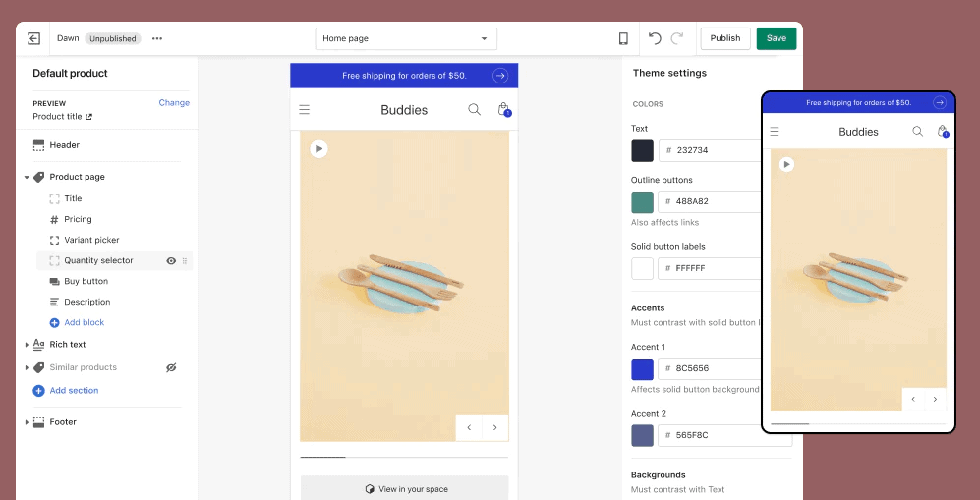Screen dimensions: 980x500
Task: Switch to mobile device preview icon
Action: point(623,38)
